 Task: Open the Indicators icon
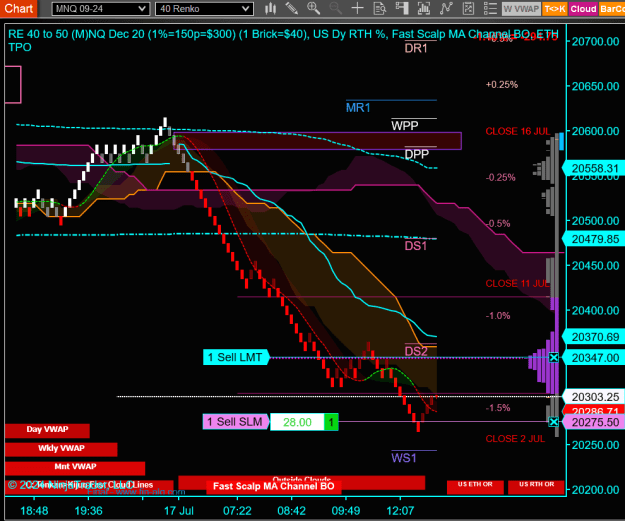point(446,8)
